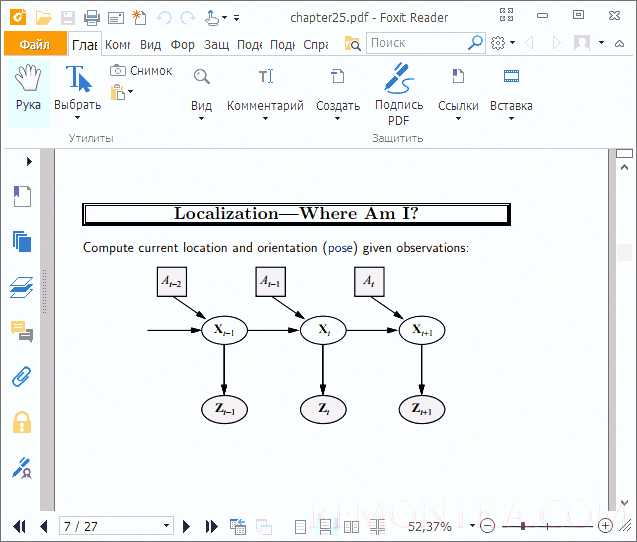Screen dimensions: 637x542
Task: Go to the first page
Action: 19,527
